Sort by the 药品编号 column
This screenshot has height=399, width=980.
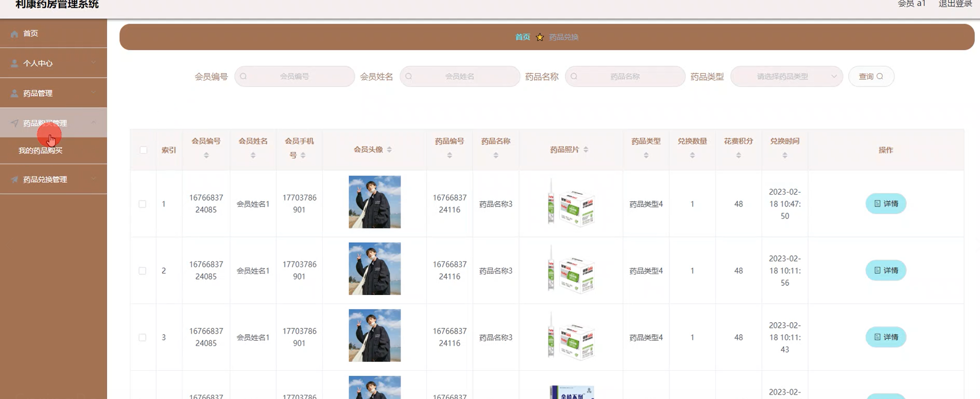click(x=450, y=155)
